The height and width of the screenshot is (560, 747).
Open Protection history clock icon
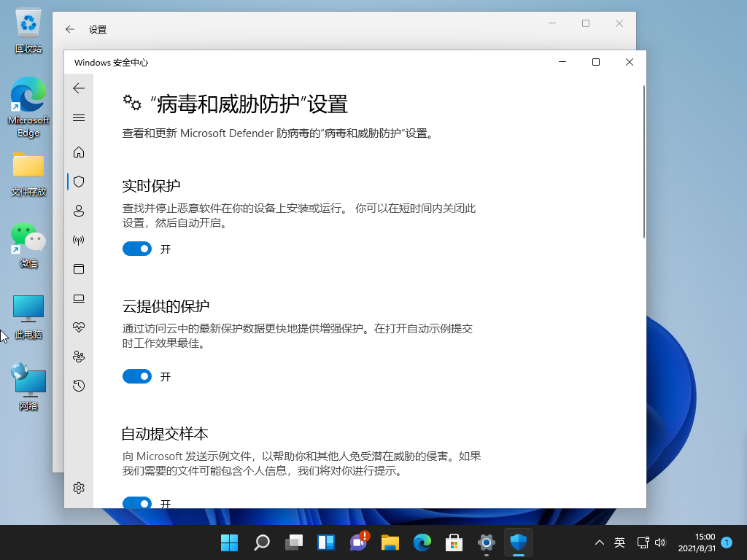click(x=79, y=386)
